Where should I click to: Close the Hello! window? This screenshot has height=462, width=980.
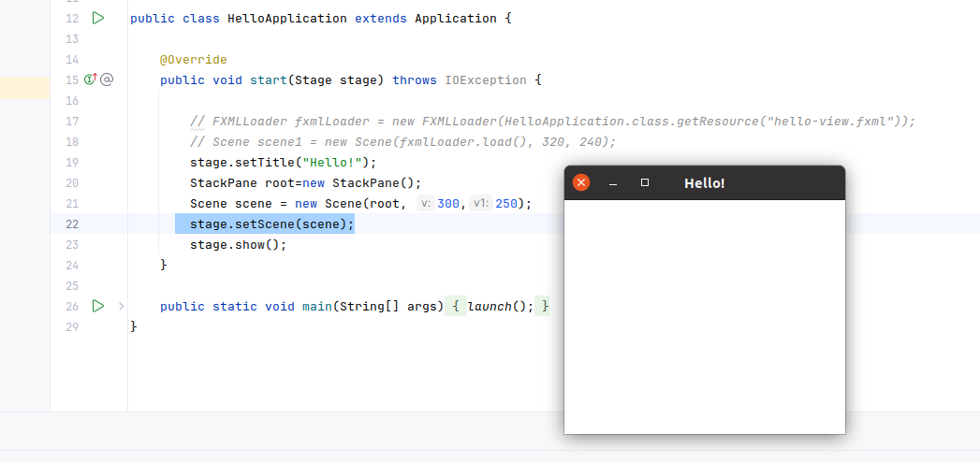(x=581, y=182)
